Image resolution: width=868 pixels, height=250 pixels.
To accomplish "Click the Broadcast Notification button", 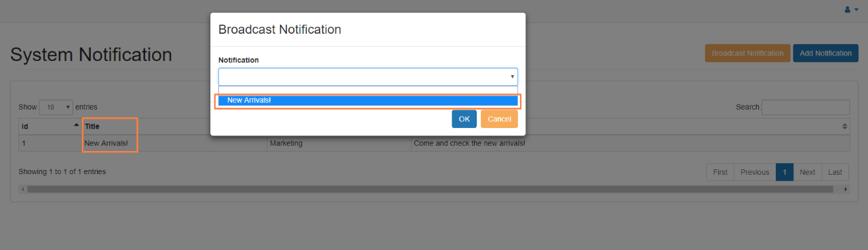I will tap(747, 53).
